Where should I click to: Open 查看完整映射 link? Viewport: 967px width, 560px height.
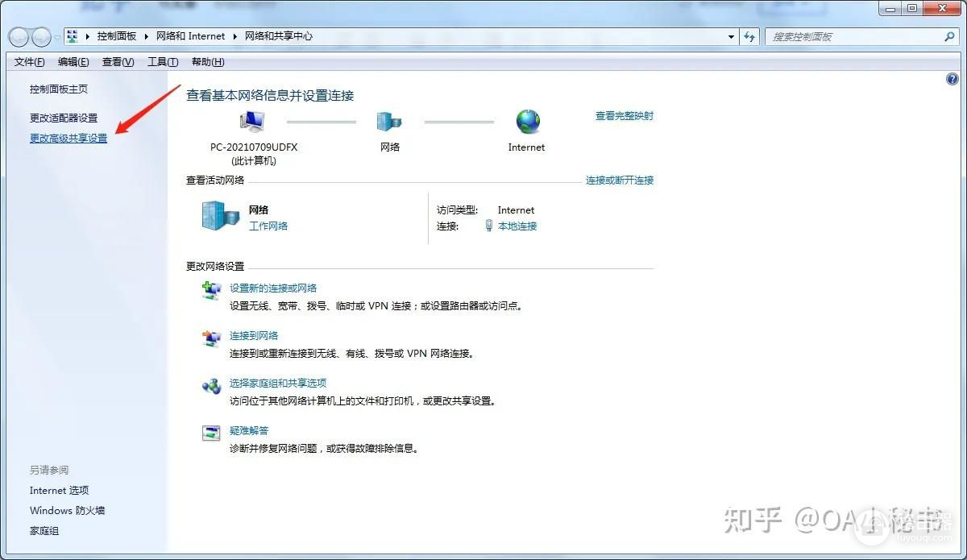624,116
